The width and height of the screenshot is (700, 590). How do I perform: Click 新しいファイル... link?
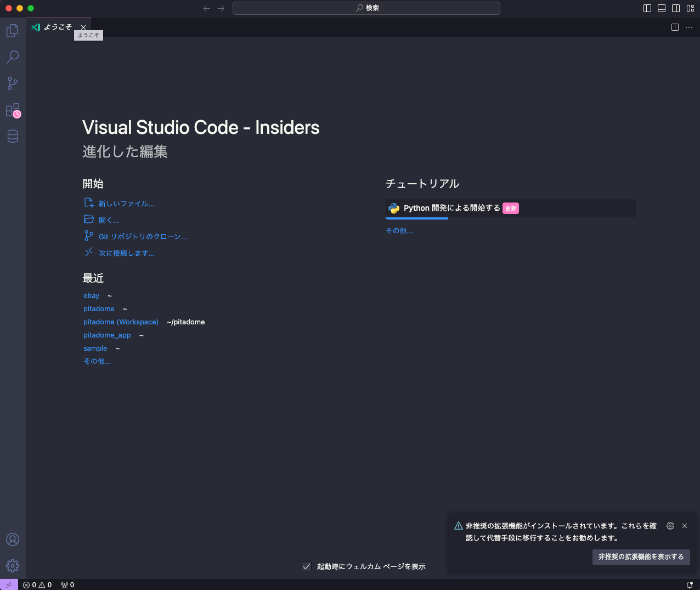tap(127, 204)
